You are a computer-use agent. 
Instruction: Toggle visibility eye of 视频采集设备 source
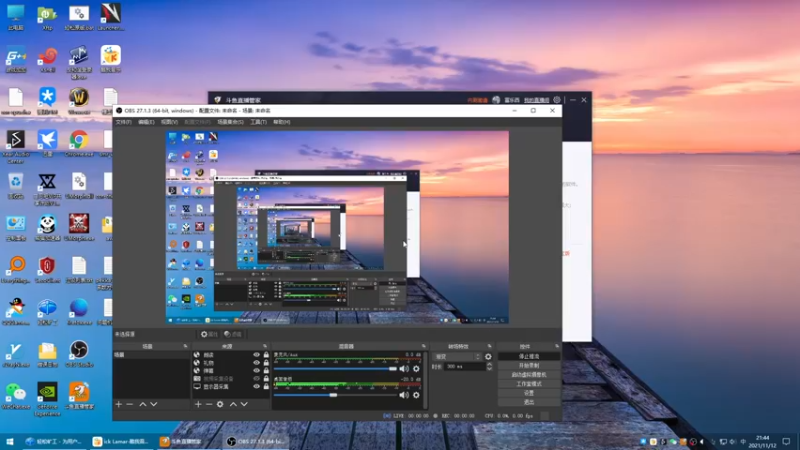257,379
